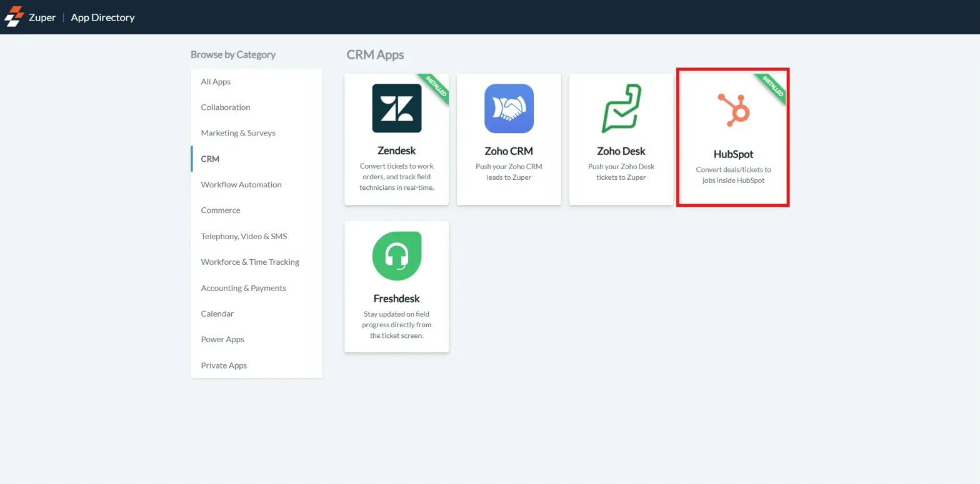Open the Zoho CRM handshake icon
The image size is (980, 484).
(x=509, y=108)
